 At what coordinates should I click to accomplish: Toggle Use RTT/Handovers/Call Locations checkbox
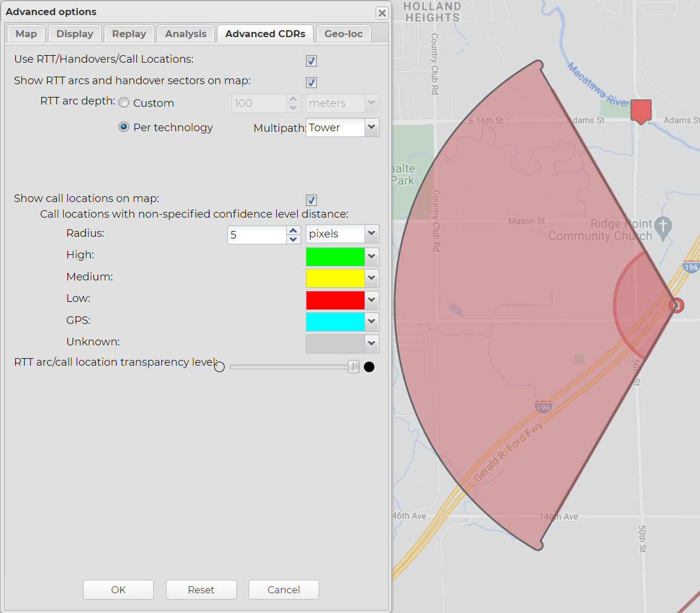[312, 61]
